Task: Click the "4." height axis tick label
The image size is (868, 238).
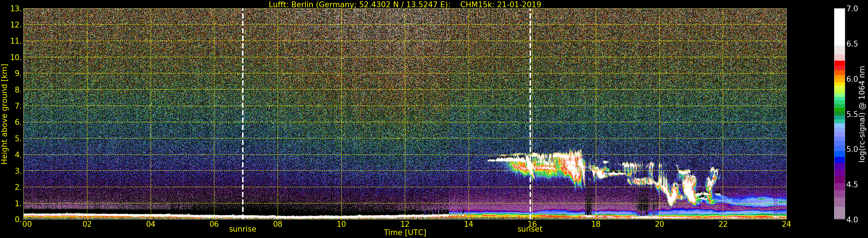Action: point(18,155)
